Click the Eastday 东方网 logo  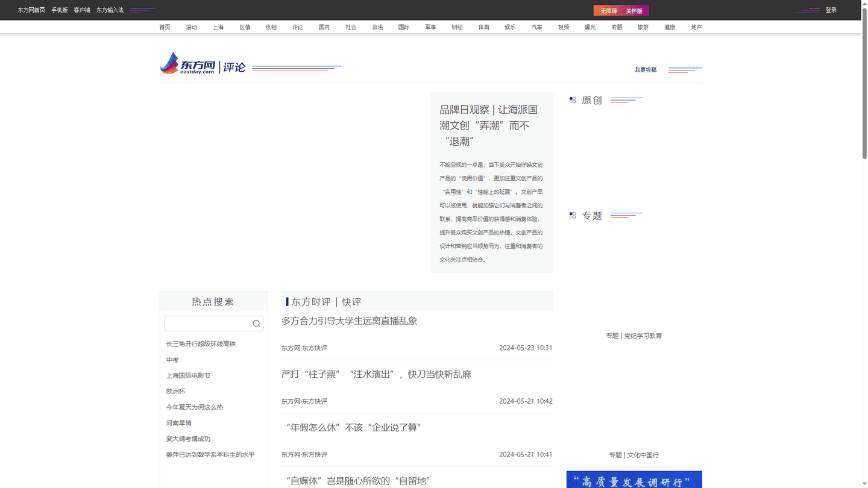[187, 64]
